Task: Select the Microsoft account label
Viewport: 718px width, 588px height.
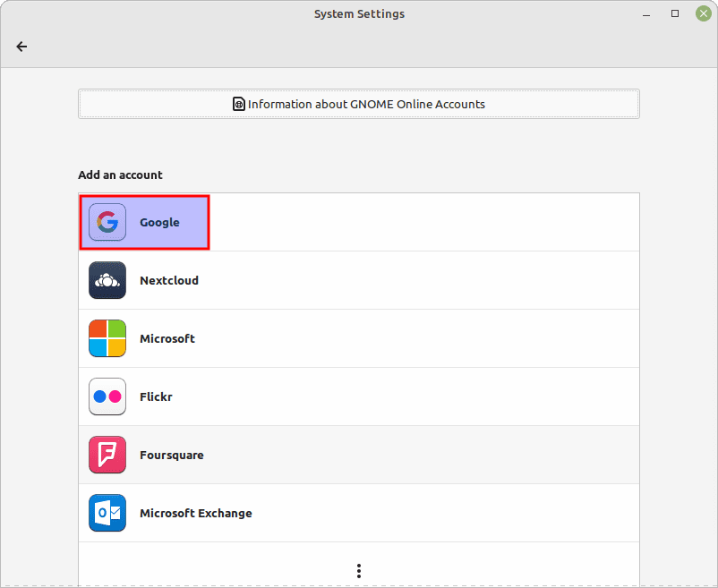Action: 167,338
